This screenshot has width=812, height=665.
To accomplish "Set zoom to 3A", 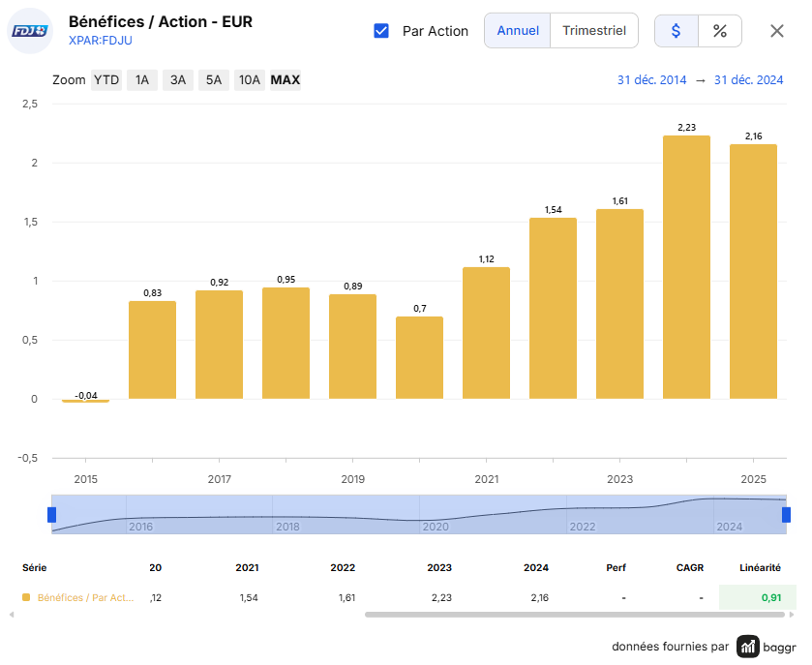I will [x=178, y=80].
